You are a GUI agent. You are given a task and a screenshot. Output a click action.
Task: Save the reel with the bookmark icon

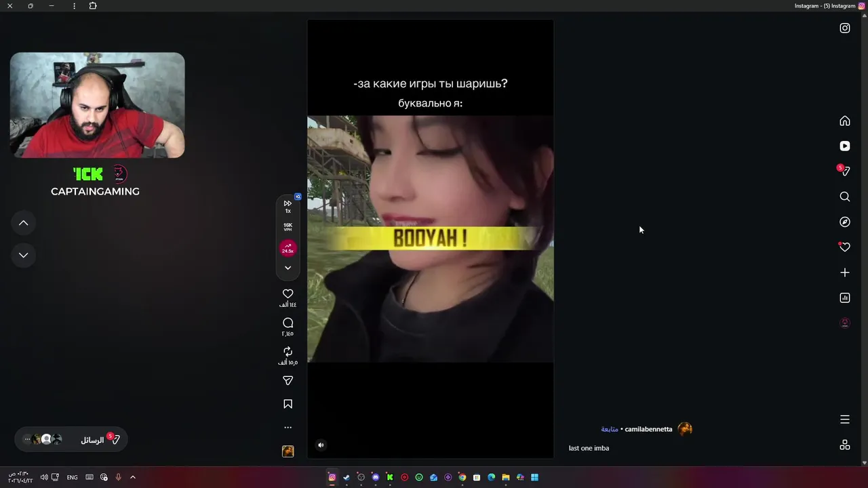click(x=288, y=404)
